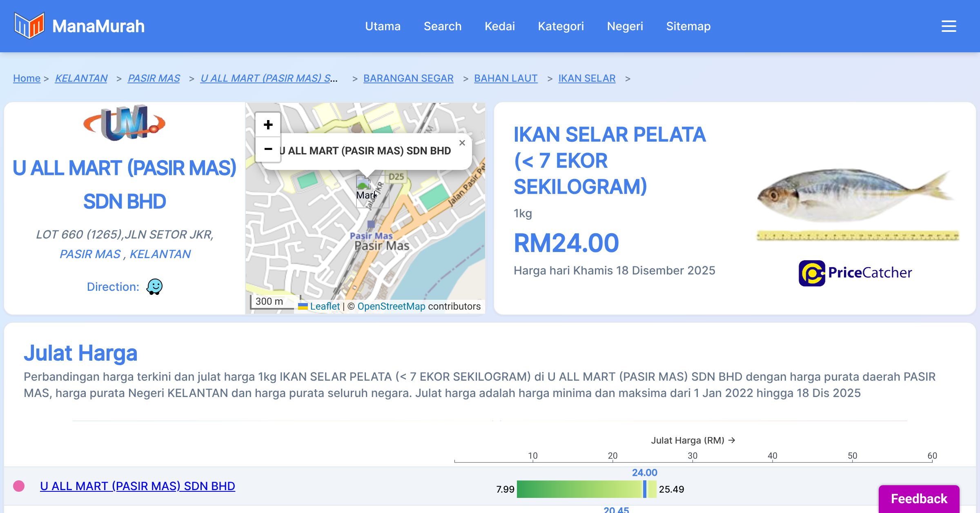Click the PriceCatcher logo
Viewport: 980px width, 513px height.
coord(855,273)
